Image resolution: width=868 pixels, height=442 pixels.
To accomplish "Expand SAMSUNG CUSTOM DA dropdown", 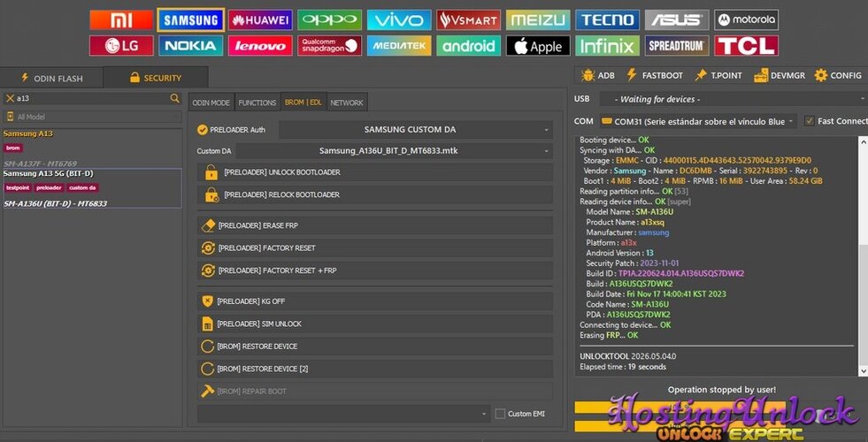I will coord(416,129).
